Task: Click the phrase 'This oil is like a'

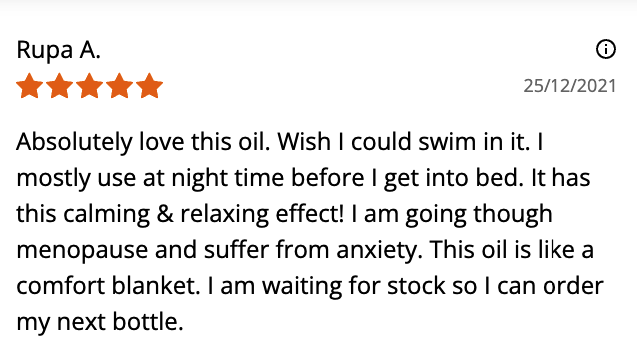Action: tap(512, 250)
